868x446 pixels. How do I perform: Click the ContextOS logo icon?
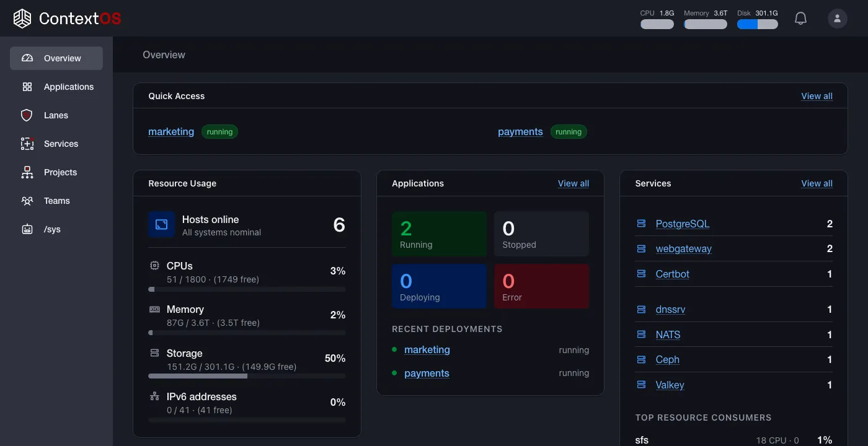[x=22, y=19]
